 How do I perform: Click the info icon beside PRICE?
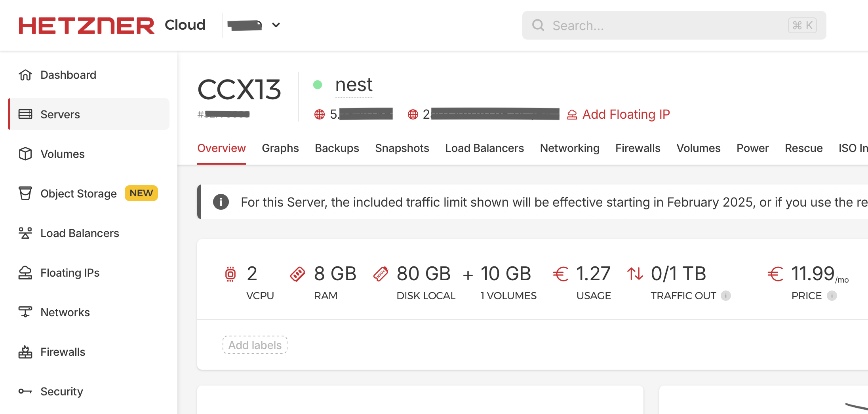[x=832, y=296]
